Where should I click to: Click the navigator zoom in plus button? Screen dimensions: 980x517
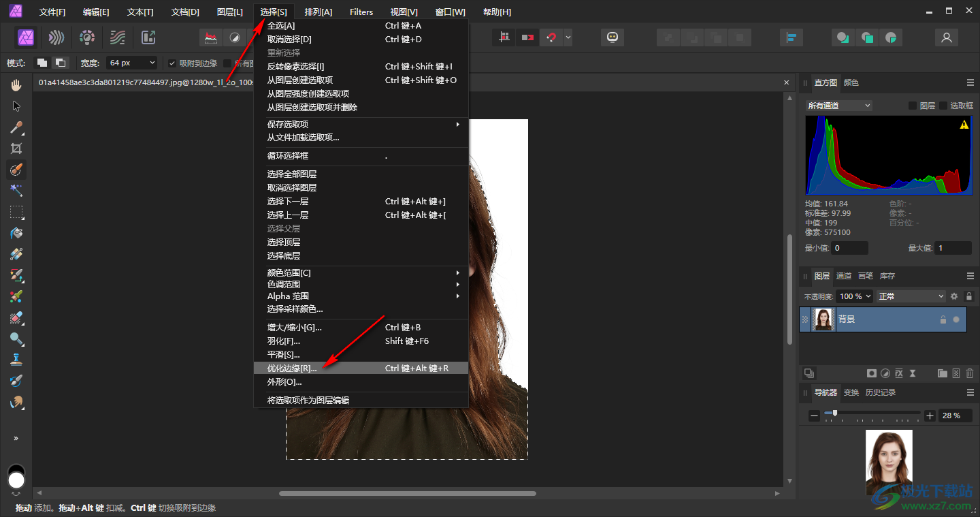pyautogui.click(x=930, y=416)
